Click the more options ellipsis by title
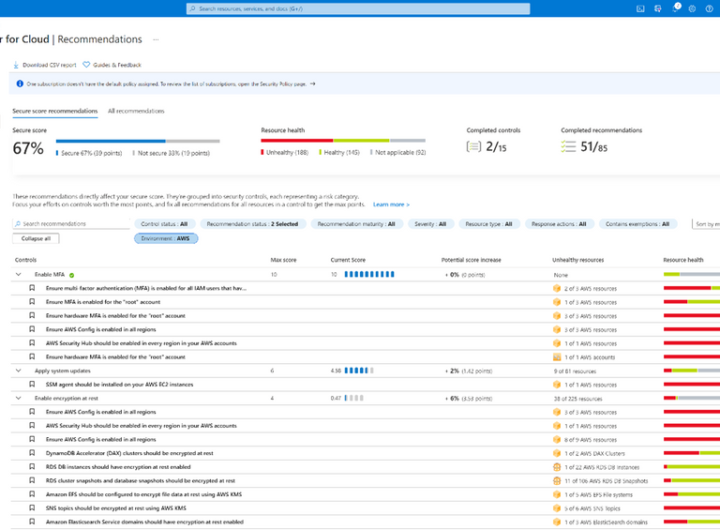 (x=156, y=39)
